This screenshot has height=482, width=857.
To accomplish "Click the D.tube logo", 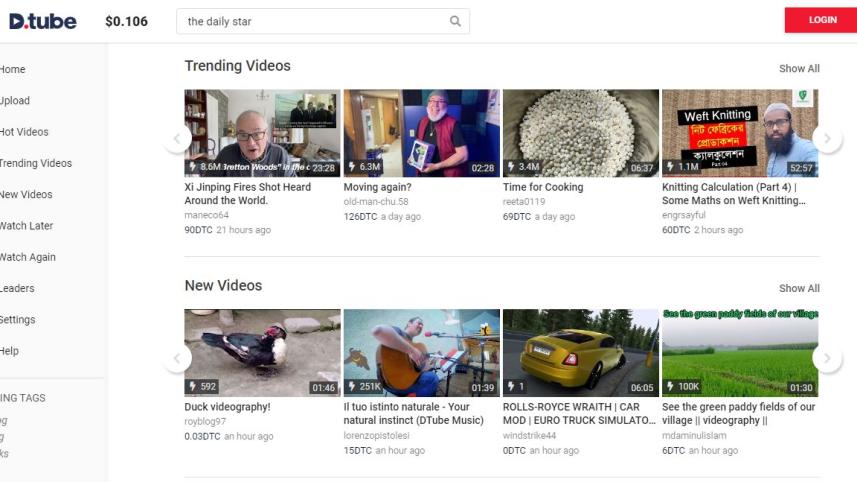I will [x=42, y=21].
